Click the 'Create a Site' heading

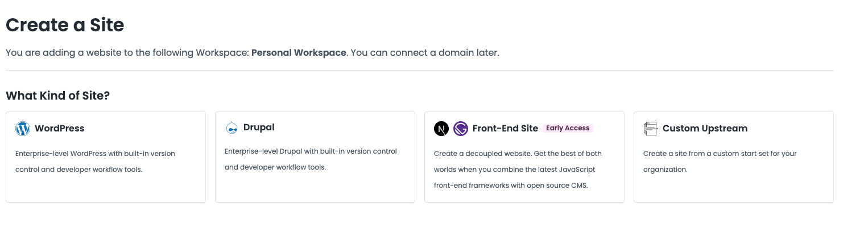point(65,25)
